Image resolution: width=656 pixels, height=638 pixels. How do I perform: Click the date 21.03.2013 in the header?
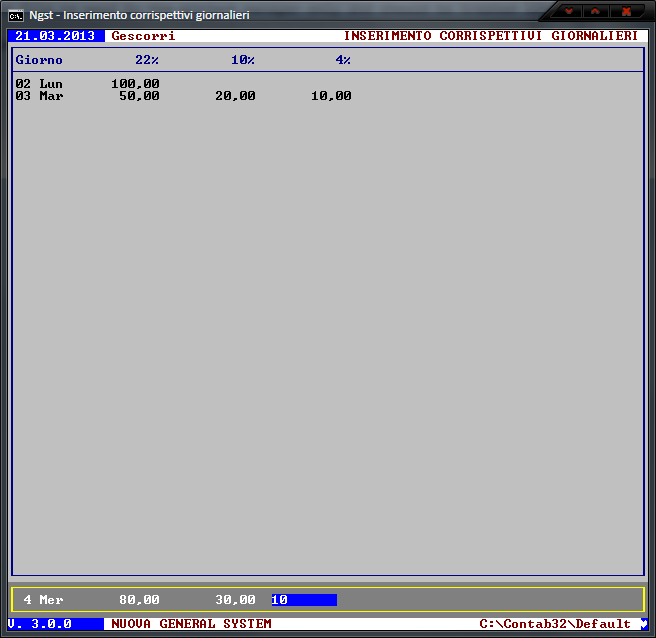55,36
